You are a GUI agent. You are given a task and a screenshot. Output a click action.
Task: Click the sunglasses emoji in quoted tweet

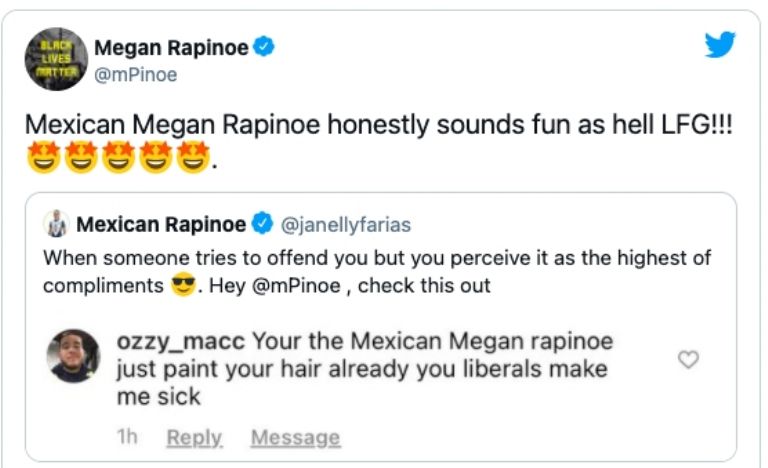[x=182, y=286]
